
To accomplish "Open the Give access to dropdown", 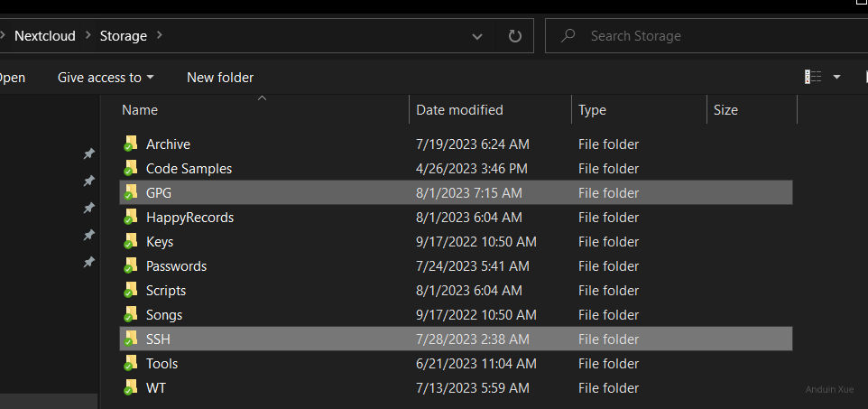I will (x=106, y=78).
